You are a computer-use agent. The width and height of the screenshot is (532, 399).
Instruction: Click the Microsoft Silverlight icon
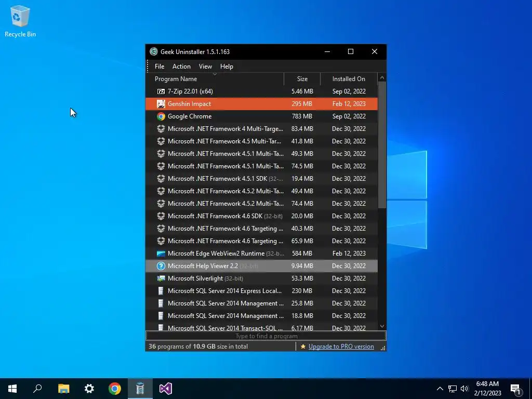point(161,278)
